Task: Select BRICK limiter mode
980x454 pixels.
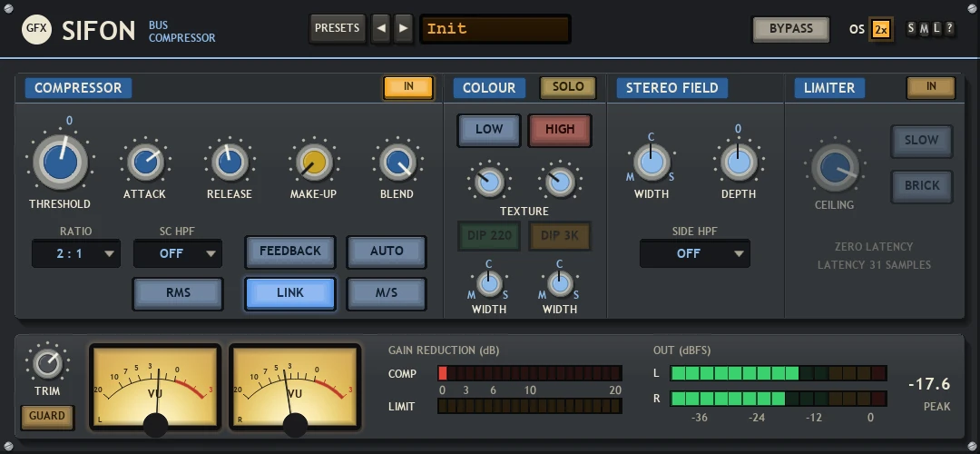Action: click(x=921, y=186)
